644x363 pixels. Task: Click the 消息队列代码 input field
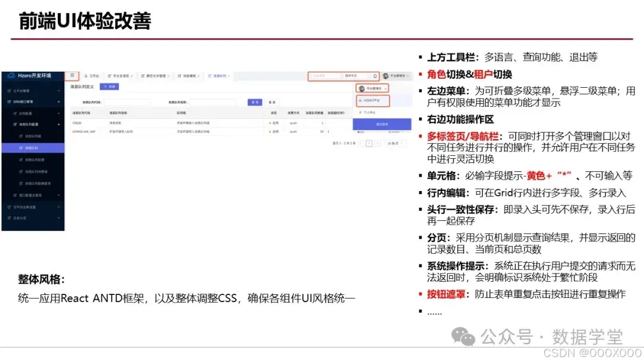tap(126, 102)
